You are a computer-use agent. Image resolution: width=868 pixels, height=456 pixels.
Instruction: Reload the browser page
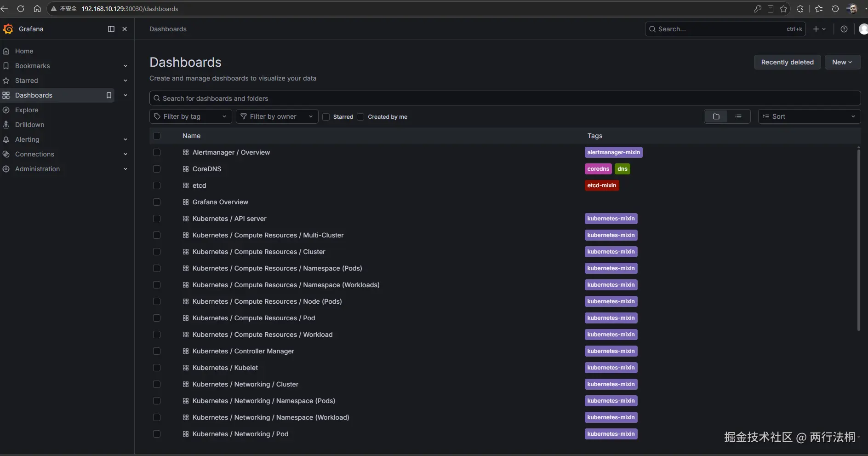[21, 9]
